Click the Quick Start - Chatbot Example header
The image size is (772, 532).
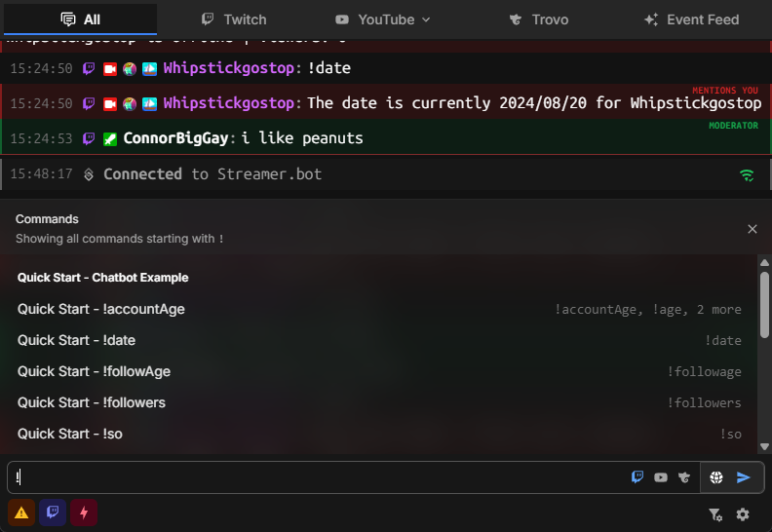tap(103, 278)
